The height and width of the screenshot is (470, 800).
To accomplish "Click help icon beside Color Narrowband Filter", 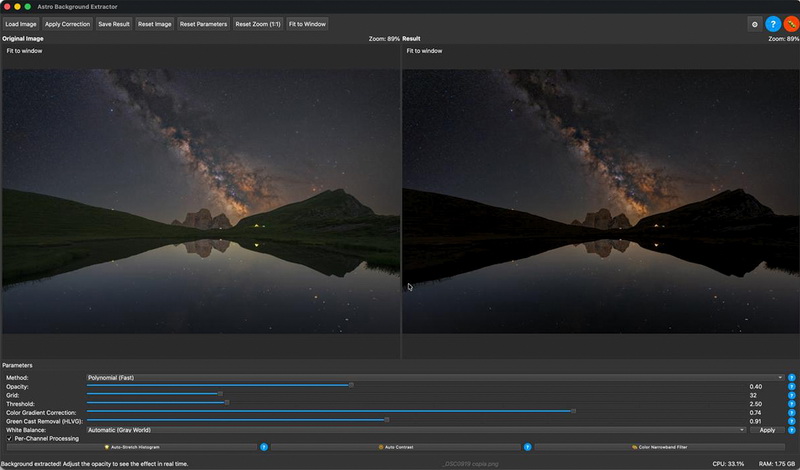I will [791, 447].
